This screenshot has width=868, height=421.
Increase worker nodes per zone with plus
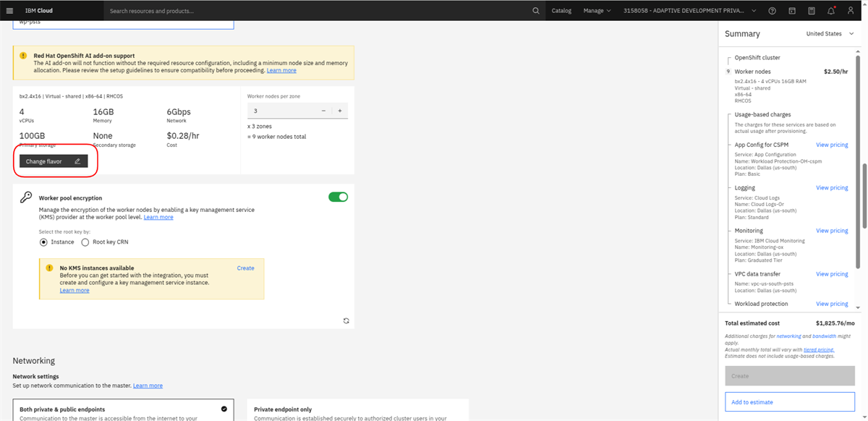pos(340,111)
